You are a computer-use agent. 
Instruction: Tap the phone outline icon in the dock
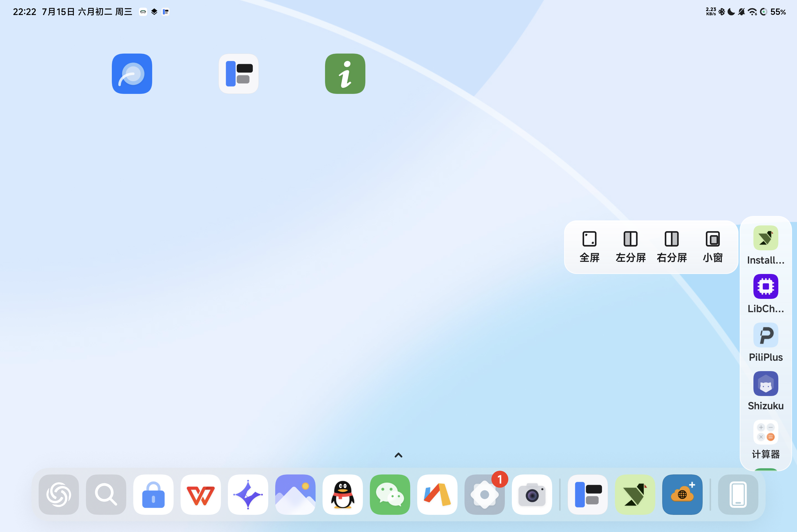(x=738, y=494)
